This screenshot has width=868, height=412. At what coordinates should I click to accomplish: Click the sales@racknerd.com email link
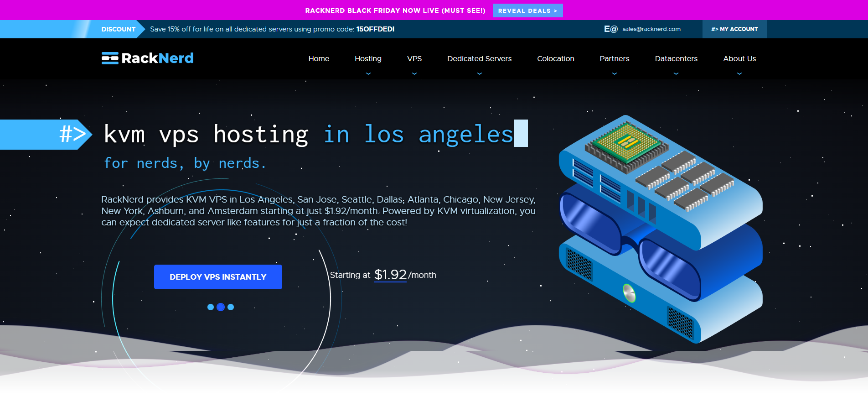click(x=651, y=29)
